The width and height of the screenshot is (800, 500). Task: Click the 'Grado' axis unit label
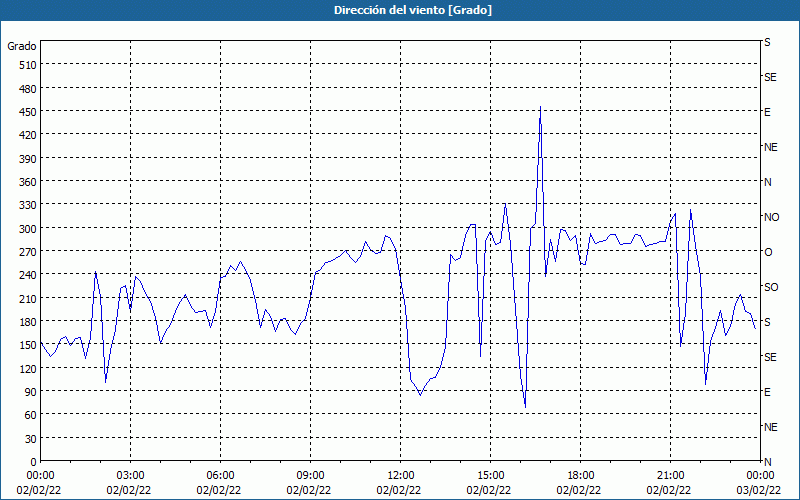click(x=22, y=46)
